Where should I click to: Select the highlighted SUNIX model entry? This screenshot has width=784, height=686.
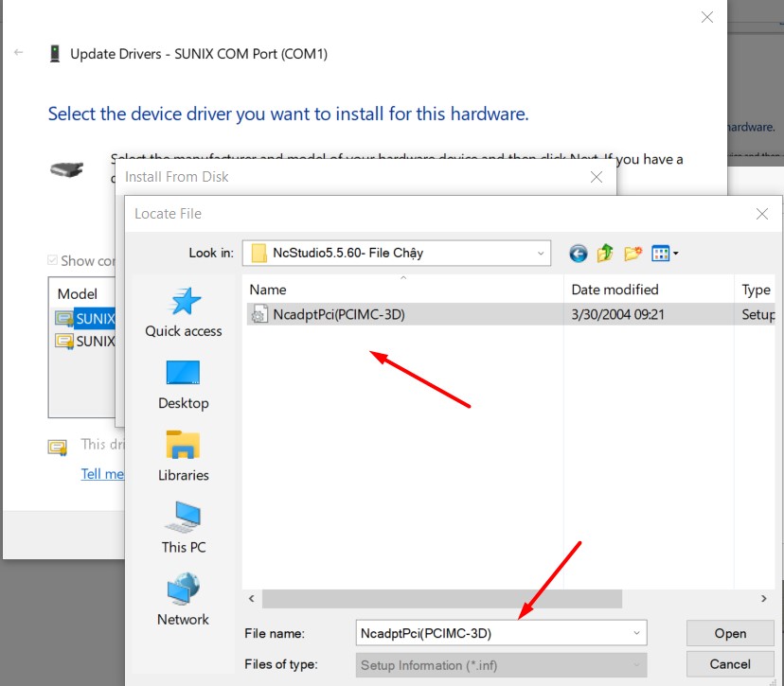pyautogui.click(x=85, y=318)
